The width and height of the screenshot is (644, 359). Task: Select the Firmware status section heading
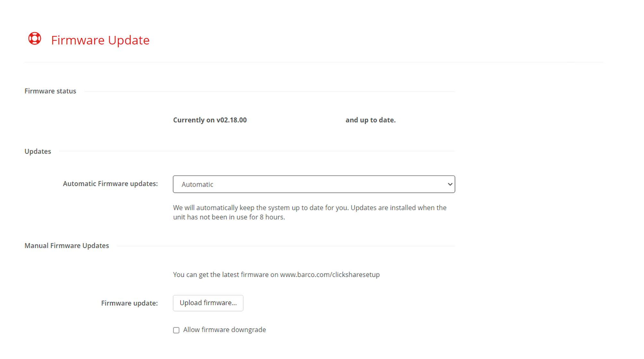(50, 91)
